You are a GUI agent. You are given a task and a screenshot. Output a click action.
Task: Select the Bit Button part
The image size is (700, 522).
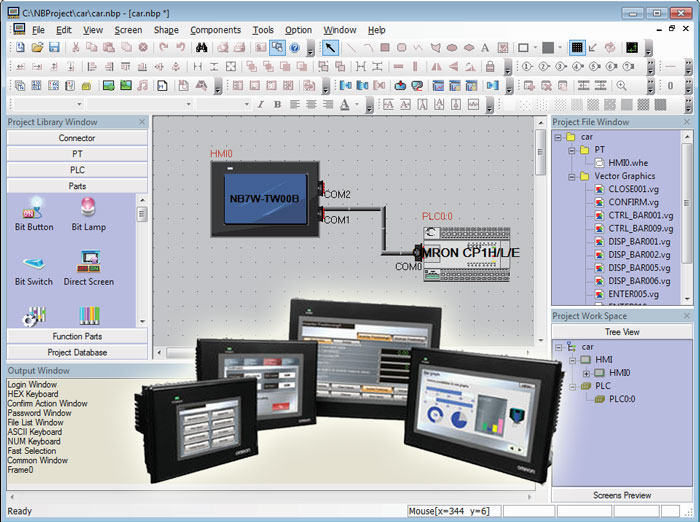click(x=34, y=214)
